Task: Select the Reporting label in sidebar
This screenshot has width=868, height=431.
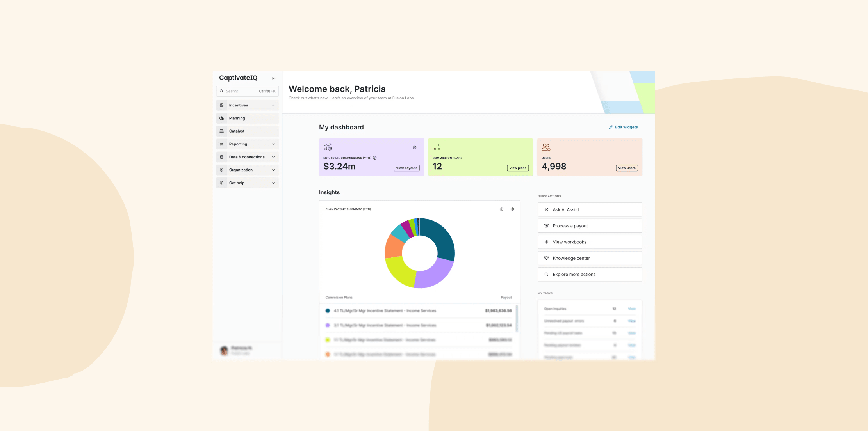Action: (238, 144)
